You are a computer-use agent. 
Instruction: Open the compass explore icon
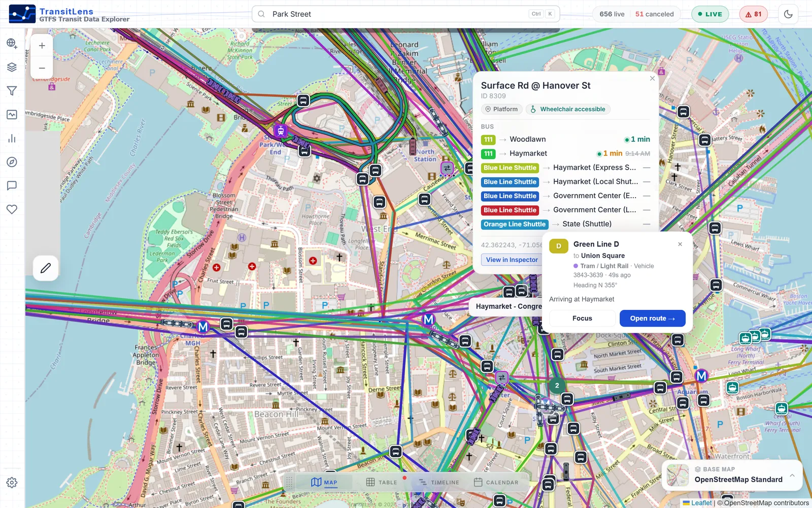click(12, 162)
